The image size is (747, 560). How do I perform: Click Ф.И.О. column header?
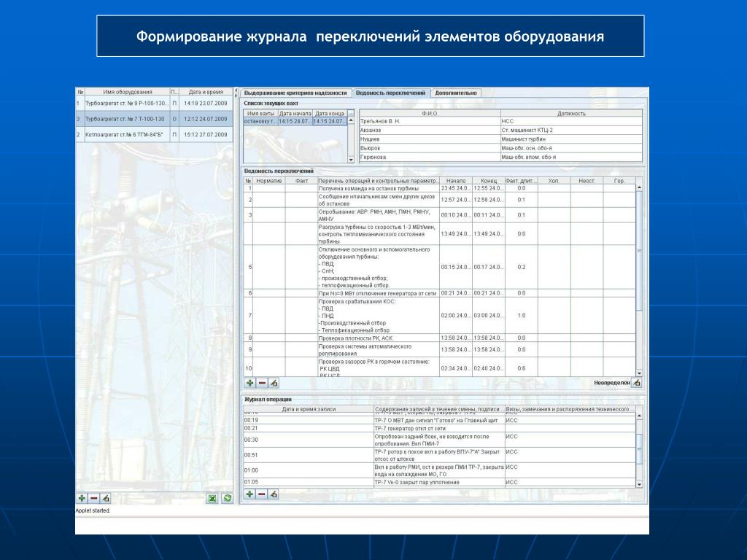point(430,113)
